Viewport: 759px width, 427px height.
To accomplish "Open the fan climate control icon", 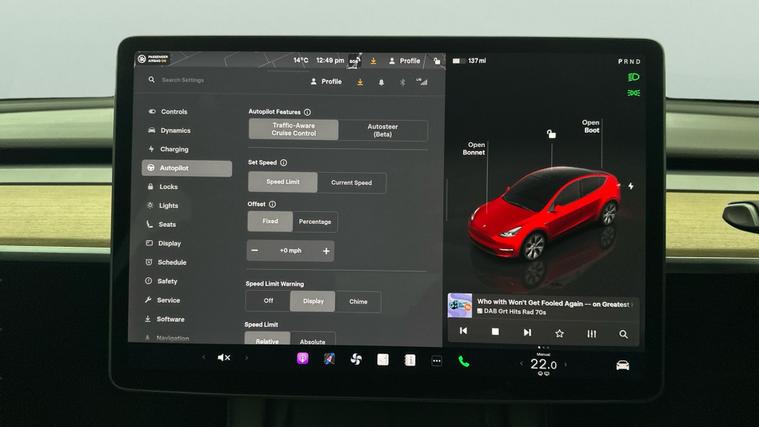I will [x=355, y=359].
